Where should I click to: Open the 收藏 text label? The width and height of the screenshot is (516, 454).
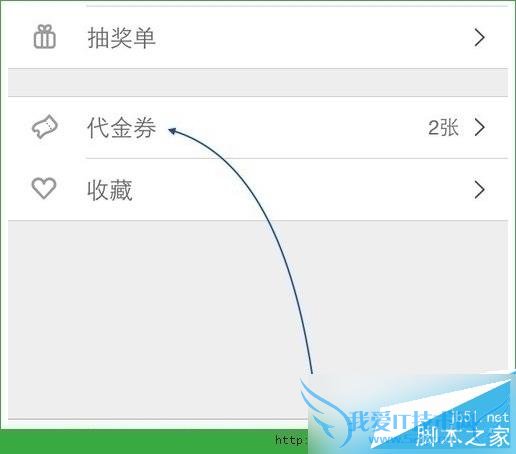click(x=110, y=190)
